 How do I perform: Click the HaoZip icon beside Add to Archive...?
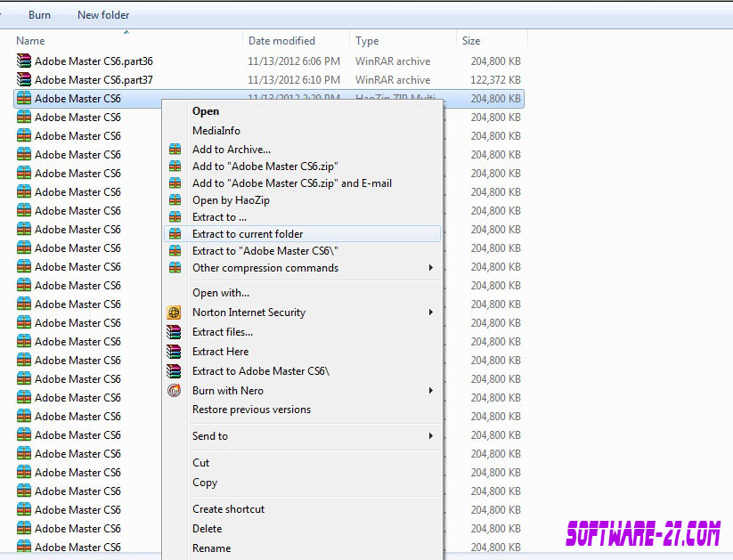pos(175,149)
